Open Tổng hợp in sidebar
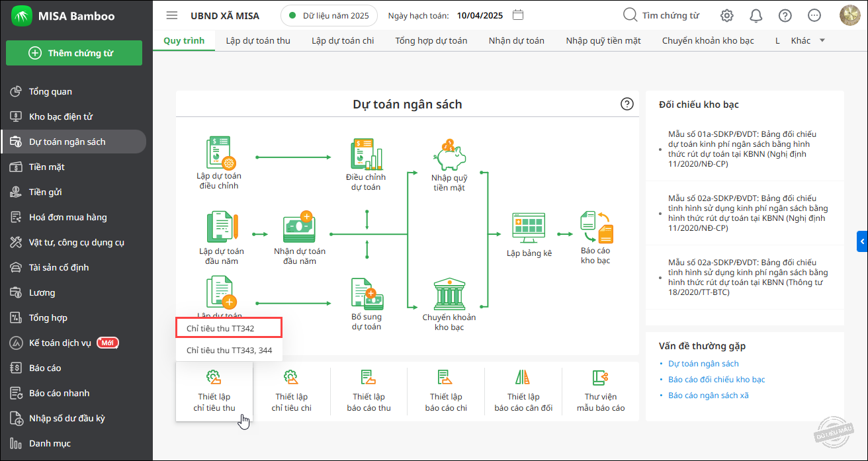868x461 pixels. pyautogui.click(x=74, y=317)
